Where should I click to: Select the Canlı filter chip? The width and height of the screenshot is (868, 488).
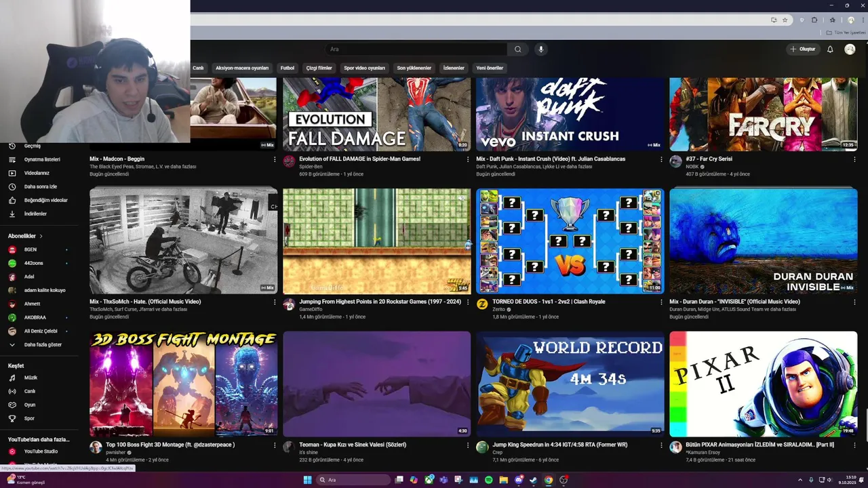[198, 68]
